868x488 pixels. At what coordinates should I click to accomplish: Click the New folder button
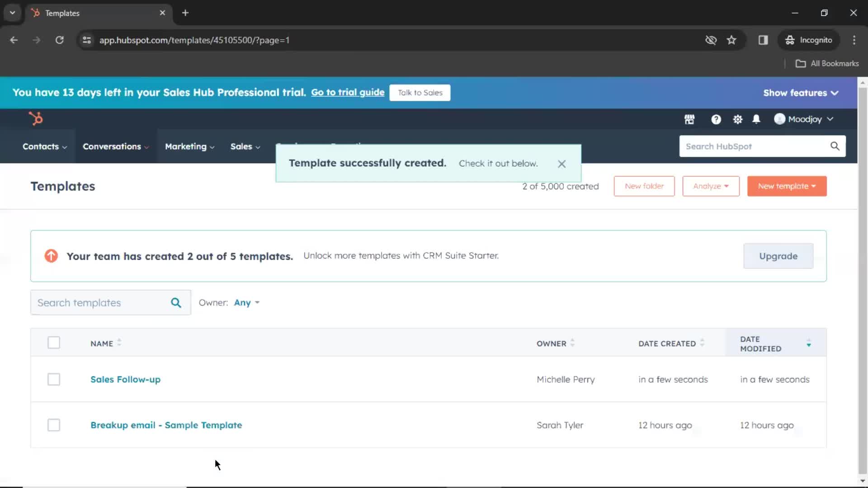tap(644, 186)
